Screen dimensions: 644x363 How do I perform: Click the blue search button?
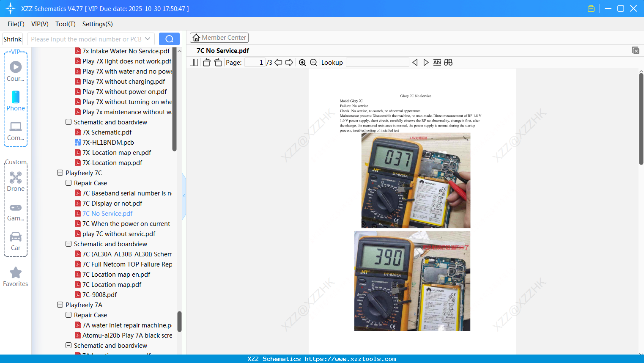click(x=169, y=39)
